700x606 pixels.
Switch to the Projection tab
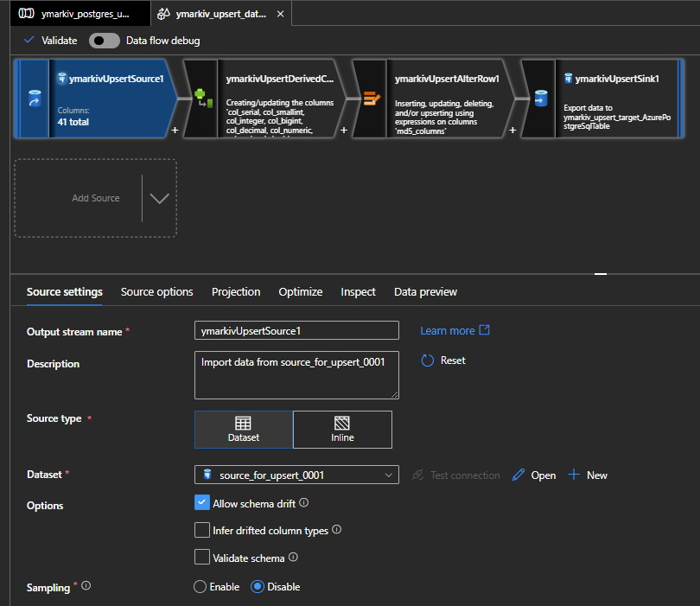(x=236, y=292)
